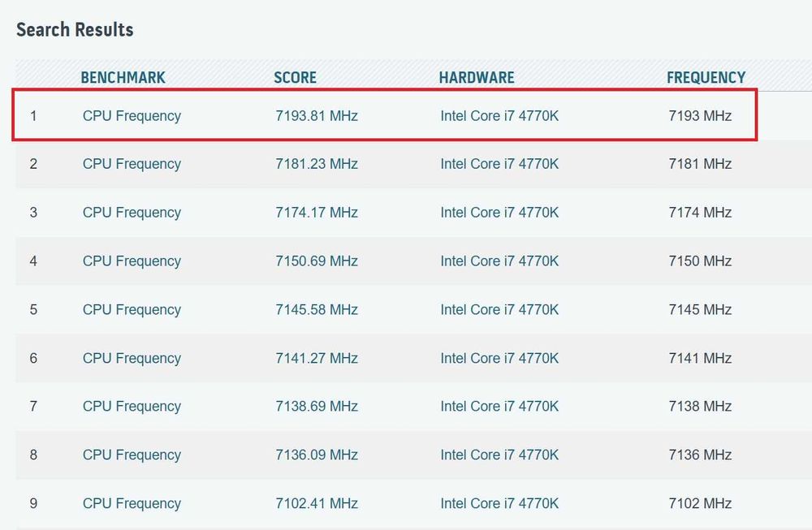Image resolution: width=812 pixels, height=530 pixels.
Task: Open CPU Frequency link in row 8
Action: [132, 455]
